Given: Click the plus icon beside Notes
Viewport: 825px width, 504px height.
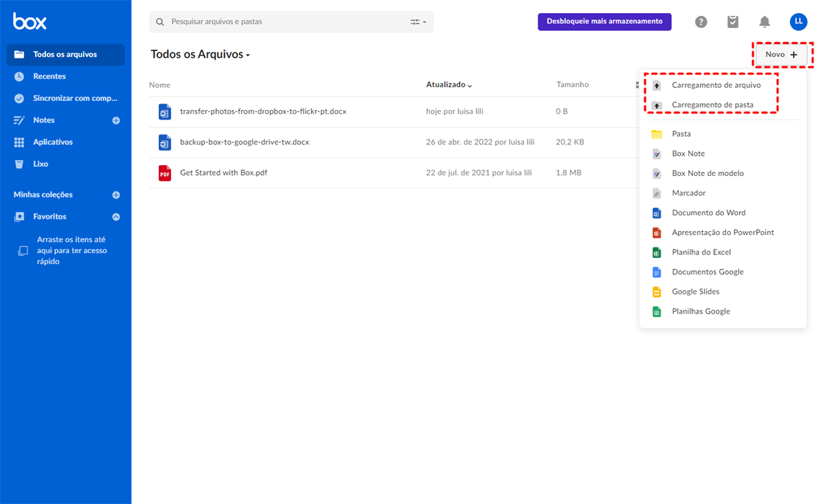Looking at the screenshot, I should 116,120.
